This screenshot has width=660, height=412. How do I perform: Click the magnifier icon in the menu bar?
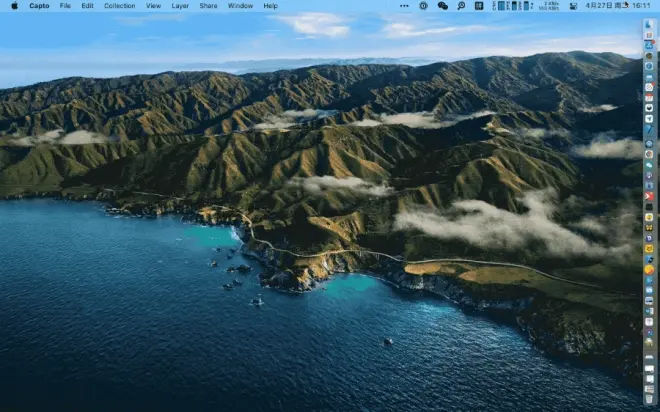pos(461,6)
